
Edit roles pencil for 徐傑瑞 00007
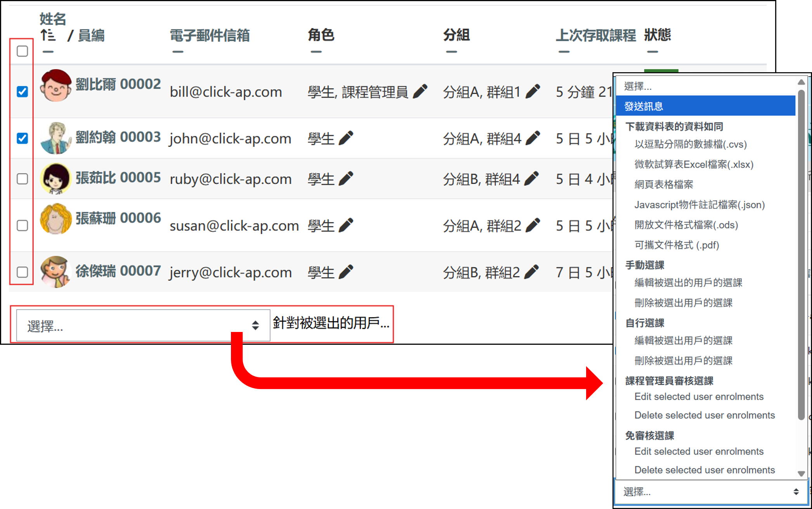point(346,272)
